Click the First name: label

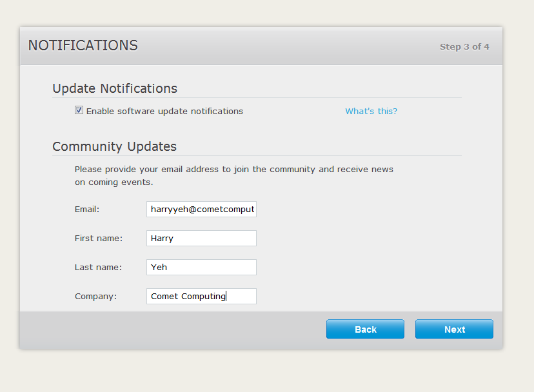(99, 238)
